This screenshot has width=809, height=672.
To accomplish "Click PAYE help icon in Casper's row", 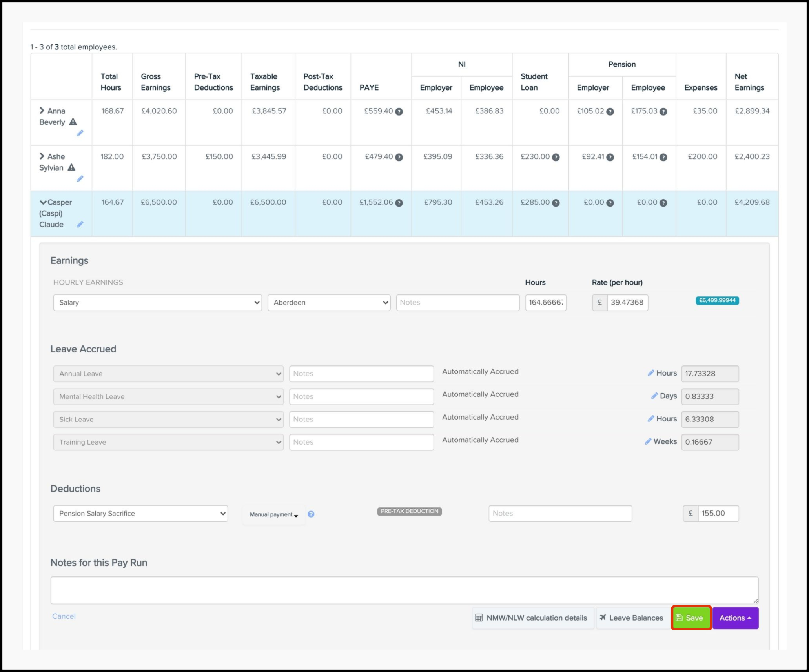I will point(399,203).
